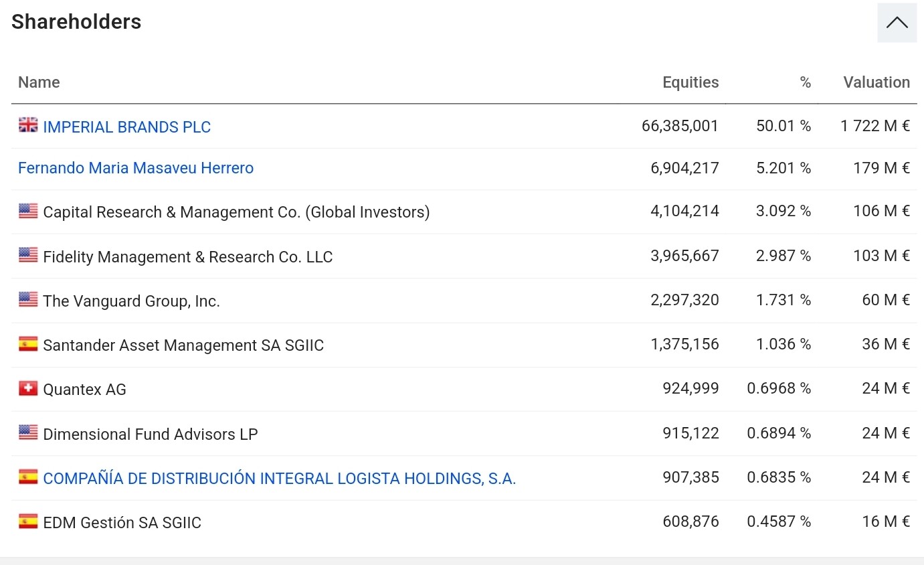Click US flag beside Capital Research & Management
924x565 pixels.
pyautogui.click(x=28, y=211)
